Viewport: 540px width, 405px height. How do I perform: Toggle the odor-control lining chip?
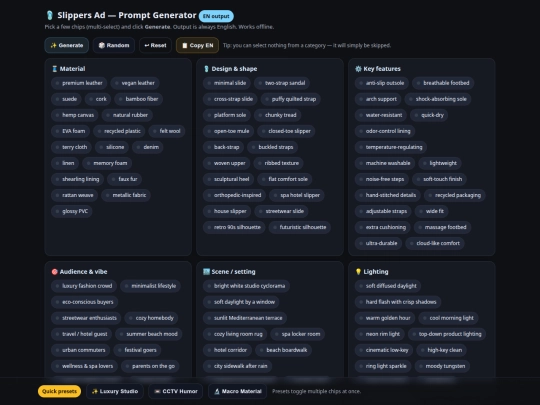coord(385,131)
